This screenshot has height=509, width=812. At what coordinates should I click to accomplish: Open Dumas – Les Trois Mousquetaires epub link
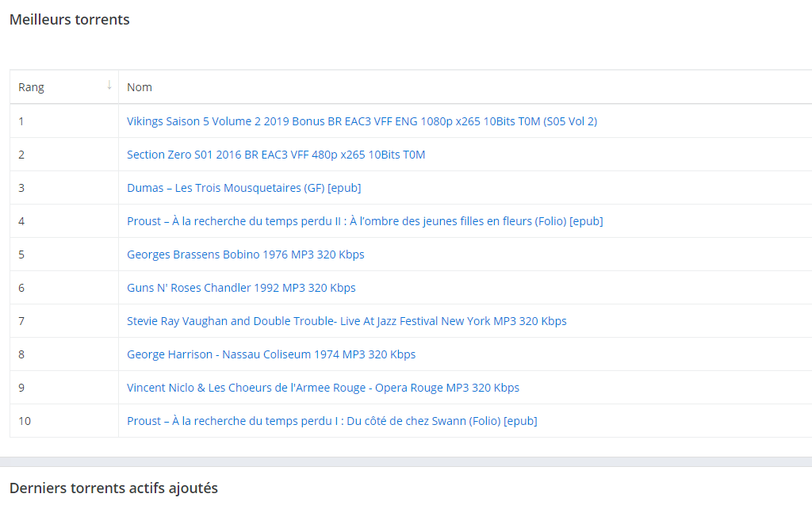click(244, 188)
